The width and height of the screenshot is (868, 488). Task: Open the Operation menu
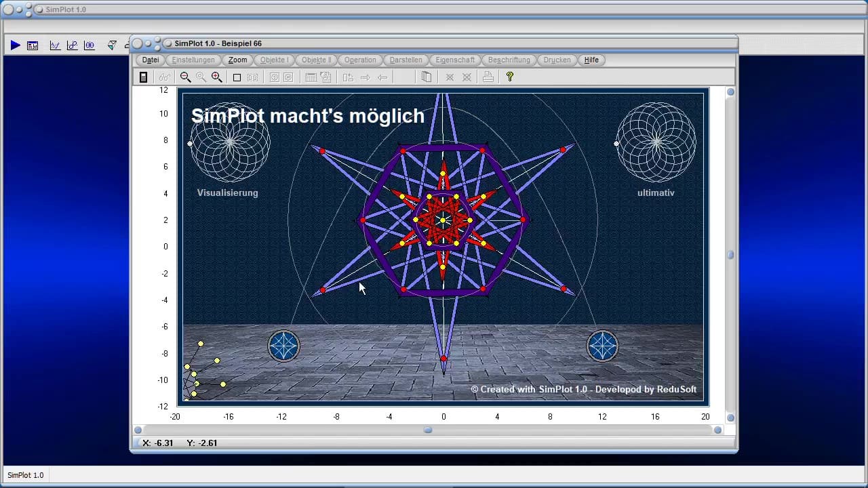[360, 60]
